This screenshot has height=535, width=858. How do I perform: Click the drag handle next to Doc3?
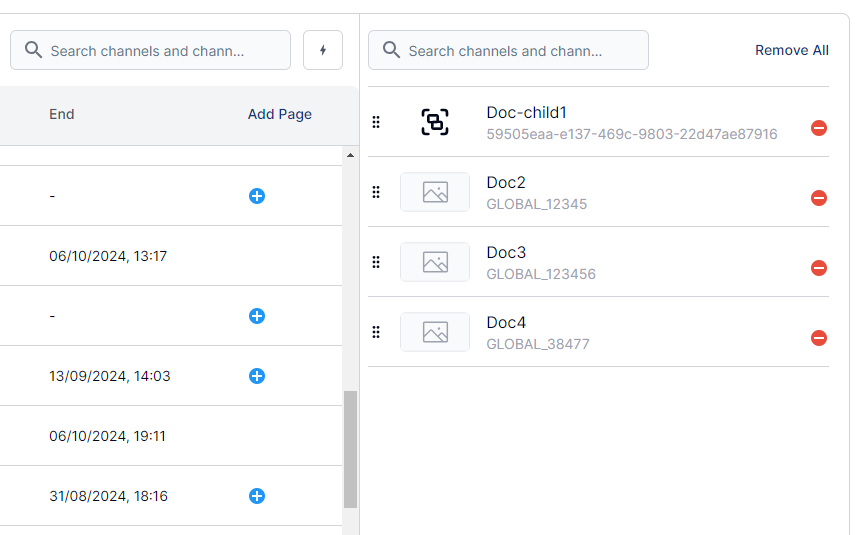376,262
